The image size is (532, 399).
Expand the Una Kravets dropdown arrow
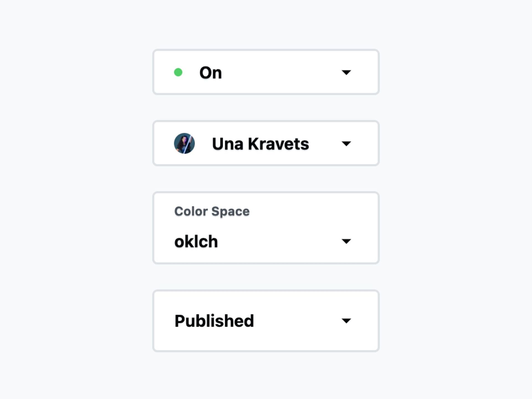tap(346, 144)
